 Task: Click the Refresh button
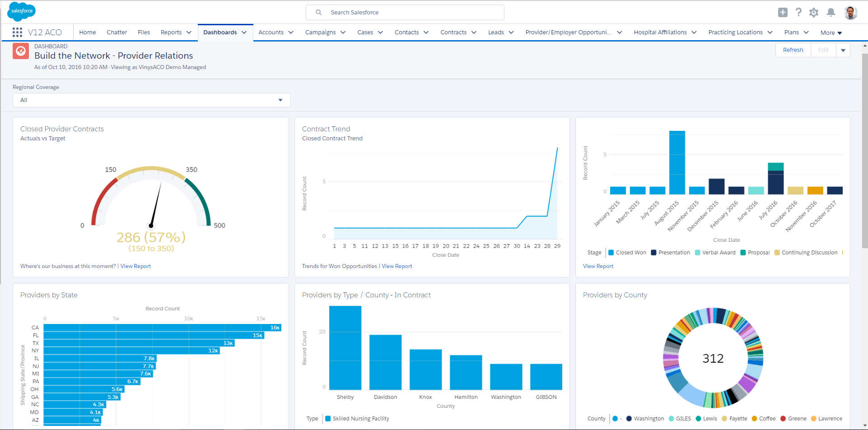click(793, 50)
